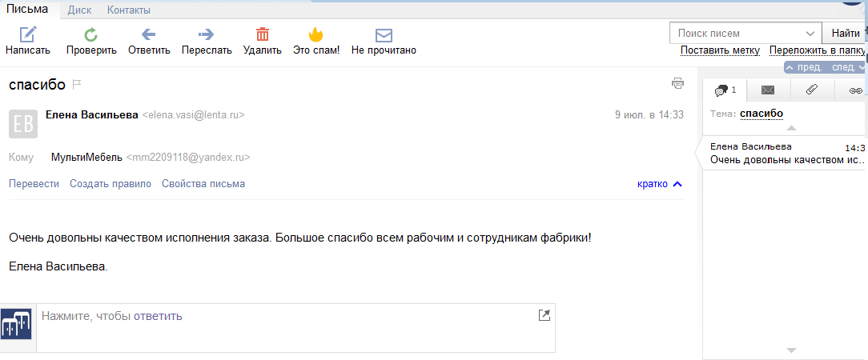Viewport: 868px width, 360px height.
Task: Mark the message as spam (Это спам!)
Action: click(315, 34)
